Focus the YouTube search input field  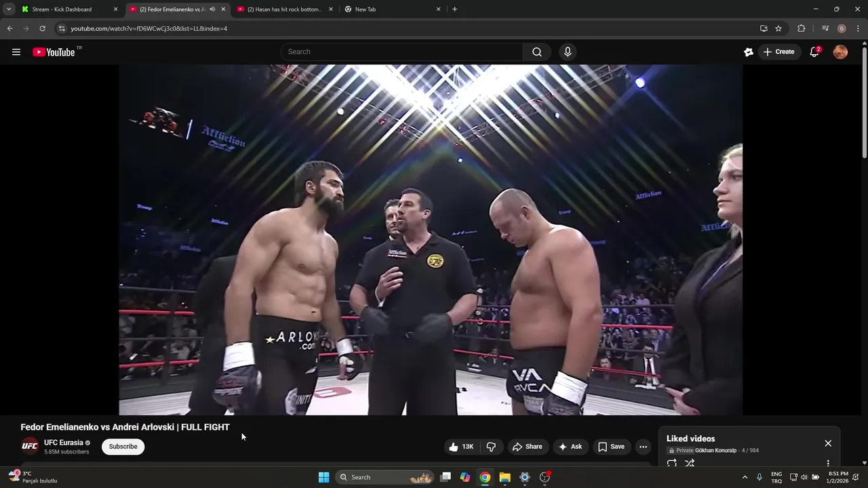(401, 52)
